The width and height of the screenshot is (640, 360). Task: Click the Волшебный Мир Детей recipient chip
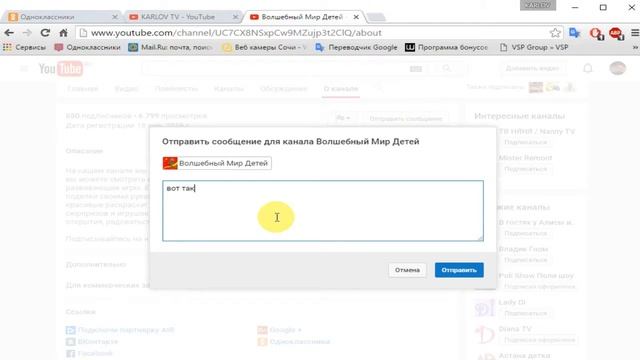point(217,163)
